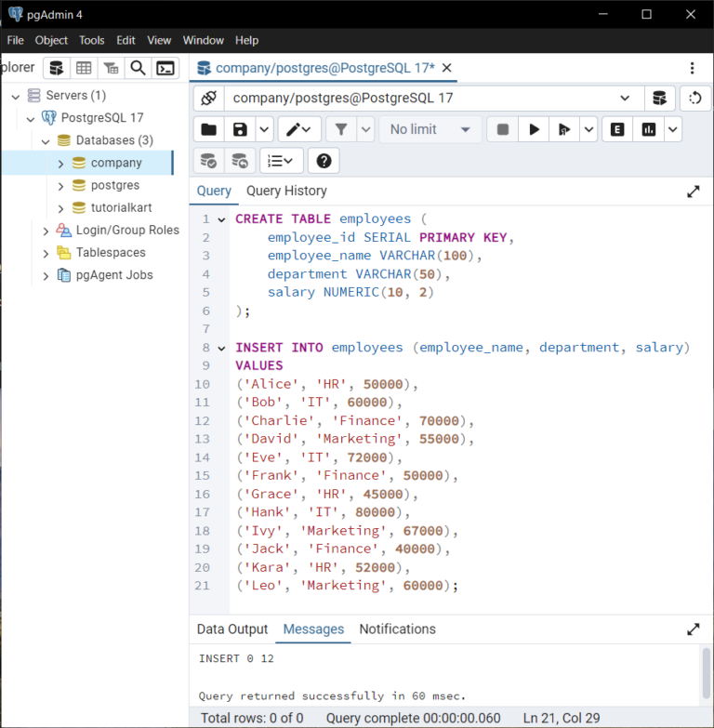Click the Execute query cursor-play icon
This screenshot has width=714, height=728.
point(564,129)
